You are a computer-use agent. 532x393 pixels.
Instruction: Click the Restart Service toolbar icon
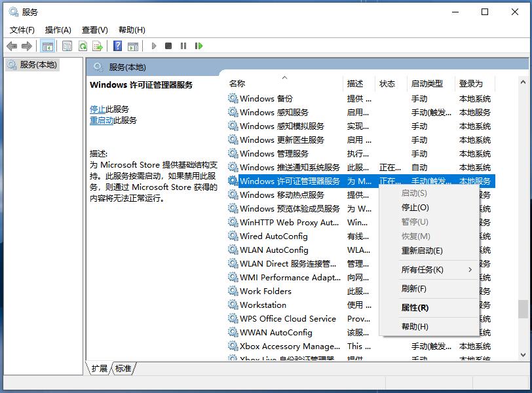coord(199,46)
